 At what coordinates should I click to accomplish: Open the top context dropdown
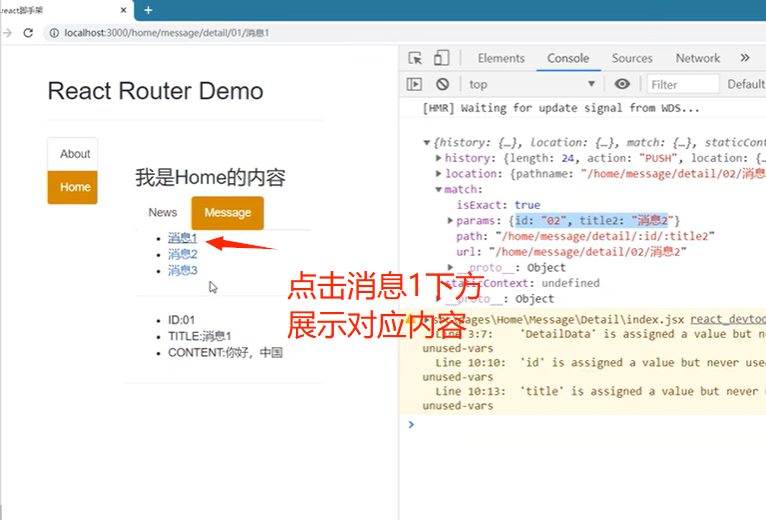click(x=532, y=84)
